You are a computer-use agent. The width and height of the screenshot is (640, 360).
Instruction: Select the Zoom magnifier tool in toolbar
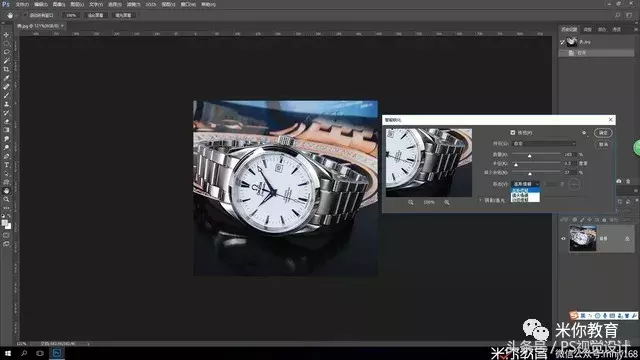6,200
